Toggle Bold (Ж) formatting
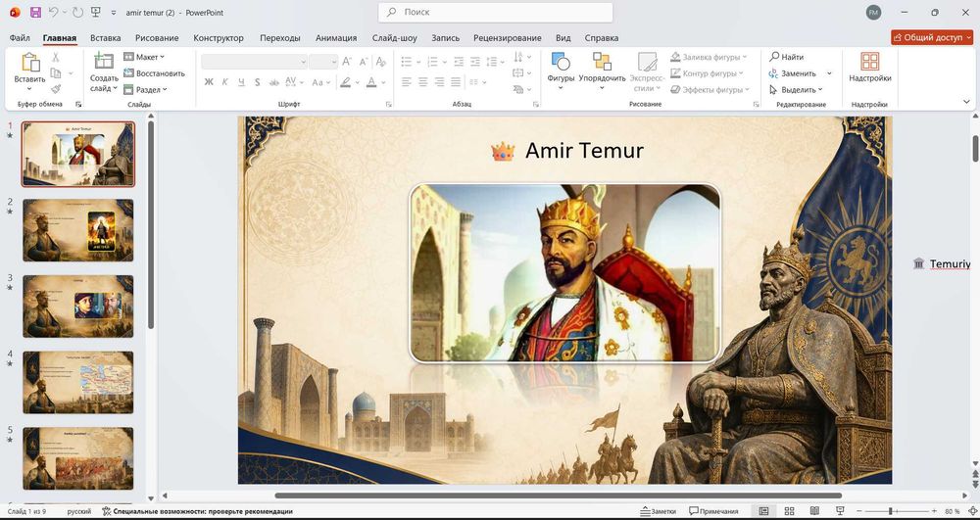Viewport: 980px width, 520px height. point(209,82)
